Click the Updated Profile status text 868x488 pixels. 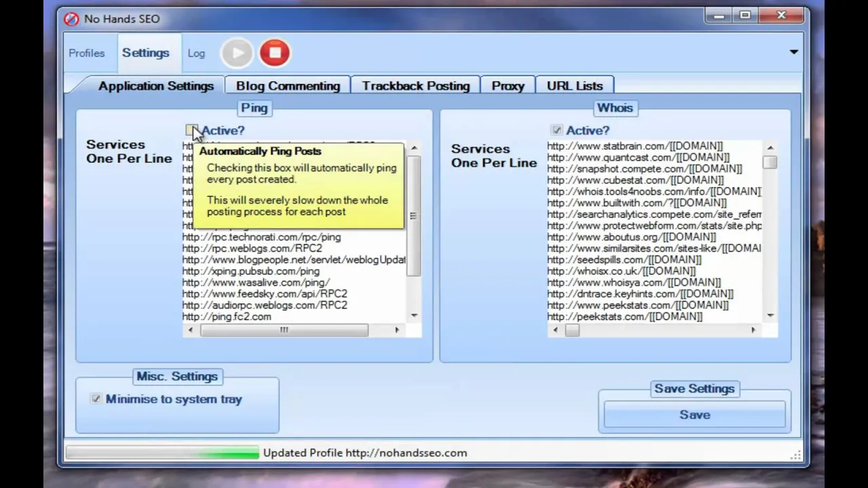pyautogui.click(x=365, y=453)
